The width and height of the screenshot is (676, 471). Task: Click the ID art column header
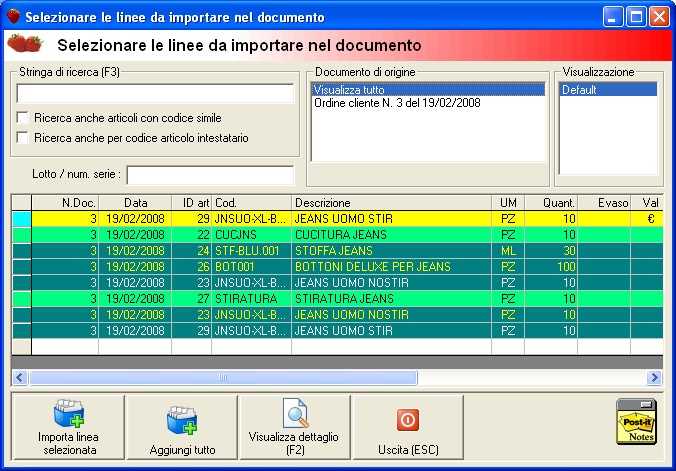point(191,203)
